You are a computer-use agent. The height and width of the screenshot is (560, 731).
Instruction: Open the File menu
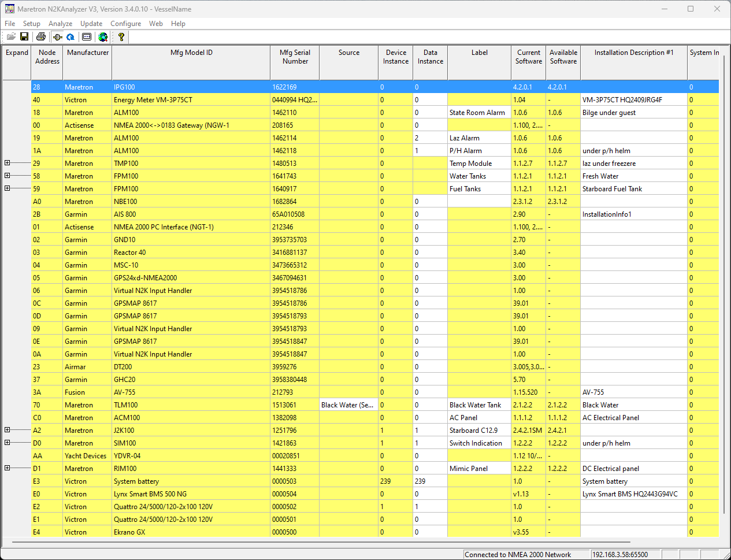pyautogui.click(x=10, y=24)
